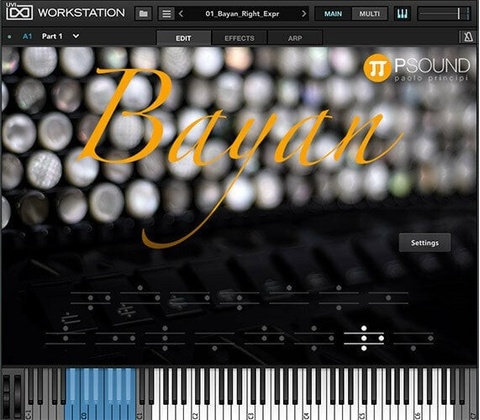Click the UVI Workstation logo
The image size is (480, 420).
(x=19, y=12)
